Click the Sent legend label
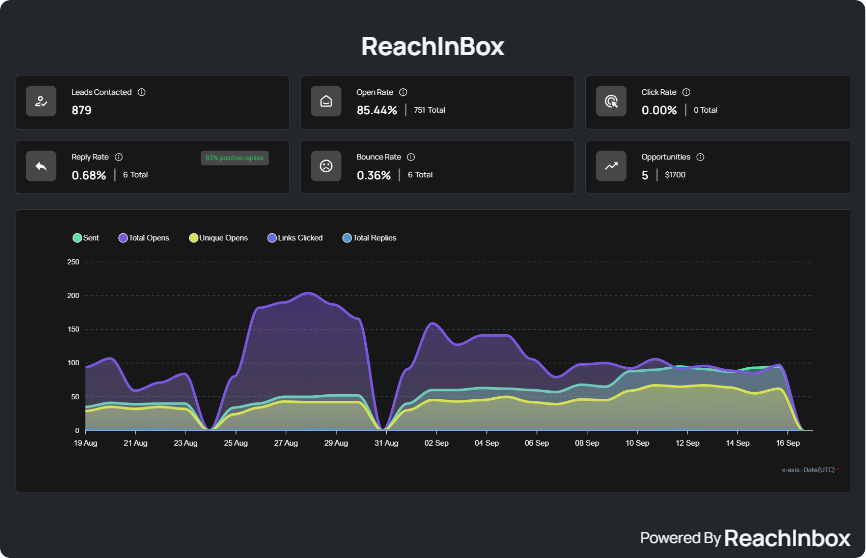 91,238
